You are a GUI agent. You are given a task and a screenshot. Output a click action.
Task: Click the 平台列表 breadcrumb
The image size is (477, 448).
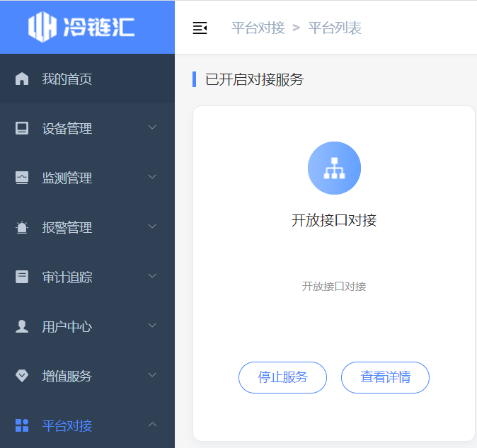click(335, 28)
